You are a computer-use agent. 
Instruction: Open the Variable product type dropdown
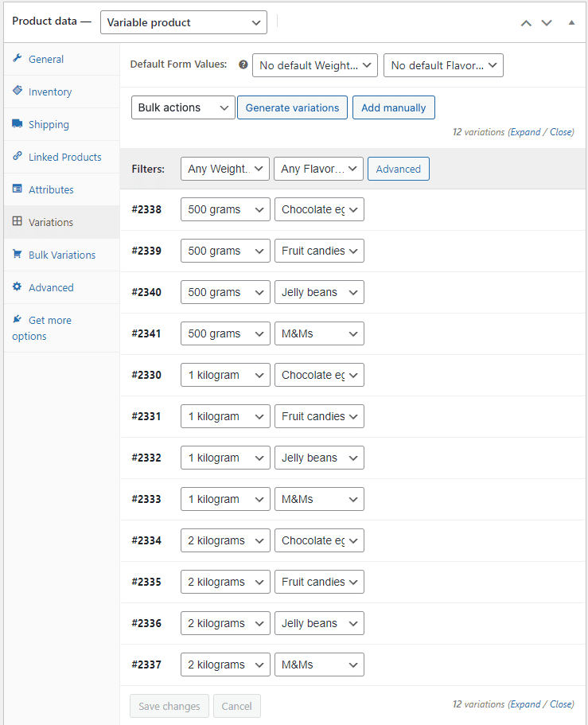tap(184, 23)
